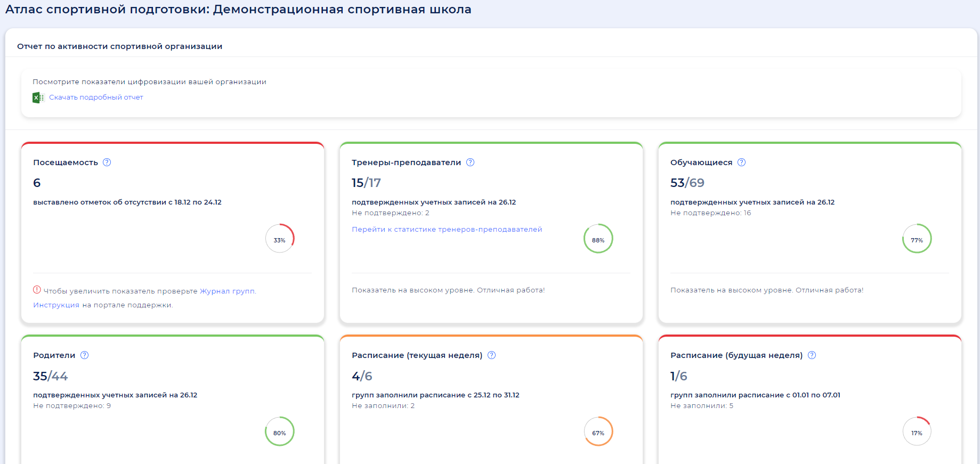Image resolution: width=980 pixels, height=464 pixels.
Task: Click the 4/6 current week groups count
Action: 362,376
